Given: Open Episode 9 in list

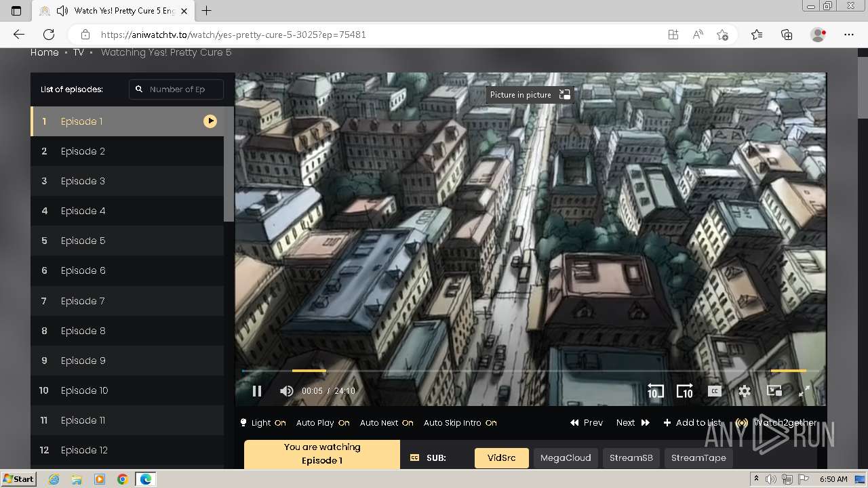Looking at the screenshot, I should (x=127, y=361).
